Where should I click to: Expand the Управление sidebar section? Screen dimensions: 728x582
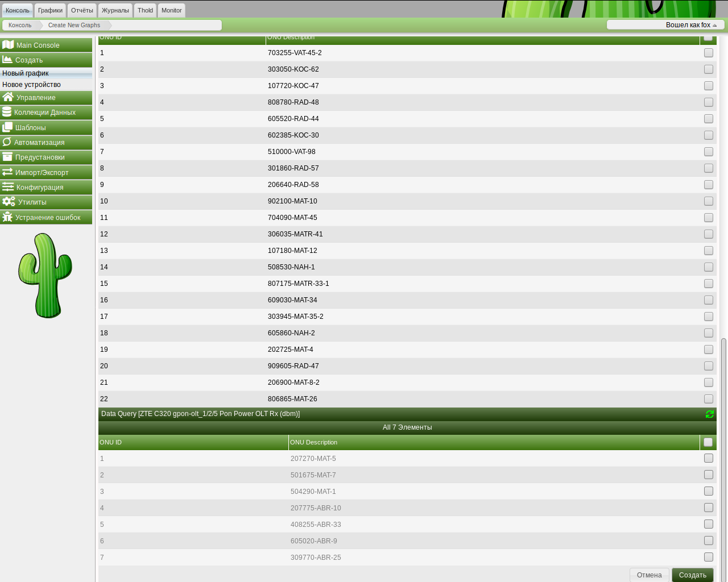(46, 97)
